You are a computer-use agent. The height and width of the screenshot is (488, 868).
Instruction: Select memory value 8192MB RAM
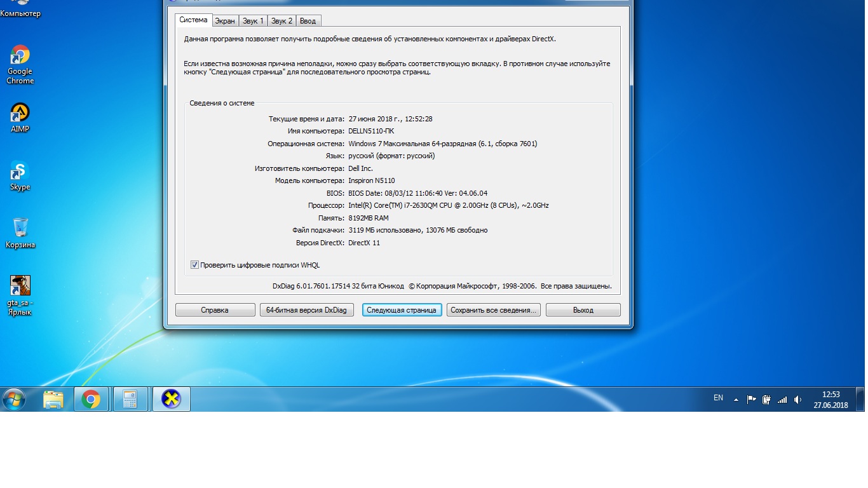coord(369,218)
